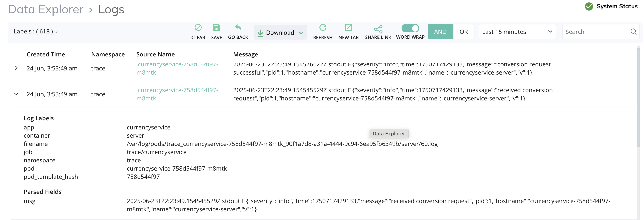Select the OR filter mode
Screen dimensions: 644x220
point(464,32)
